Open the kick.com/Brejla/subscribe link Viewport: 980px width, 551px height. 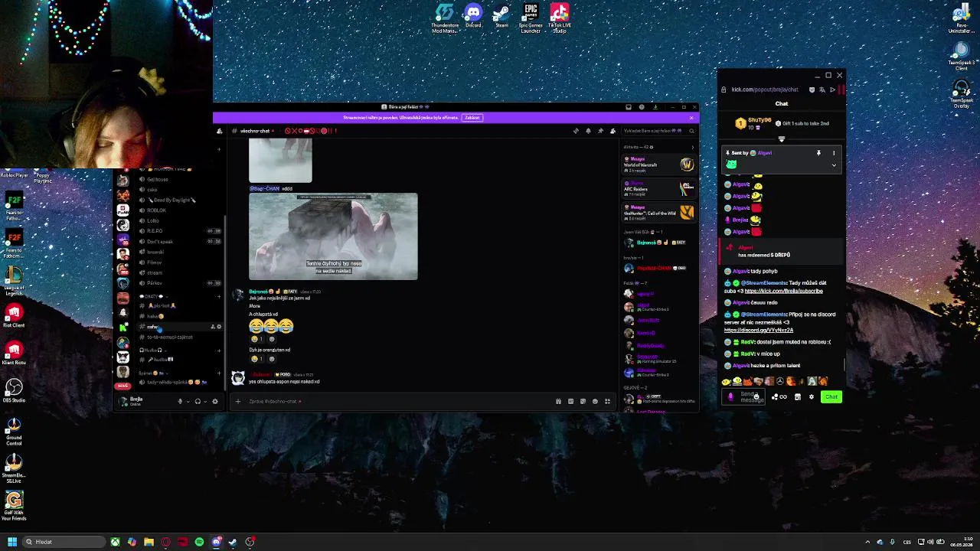pos(783,291)
